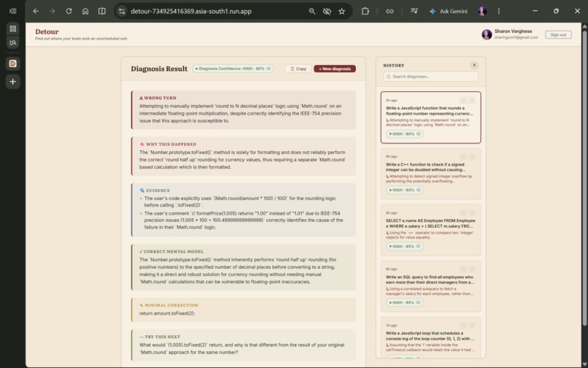Click '5h ago' timestamp on first history card

pyautogui.click(x=391, y=100)
